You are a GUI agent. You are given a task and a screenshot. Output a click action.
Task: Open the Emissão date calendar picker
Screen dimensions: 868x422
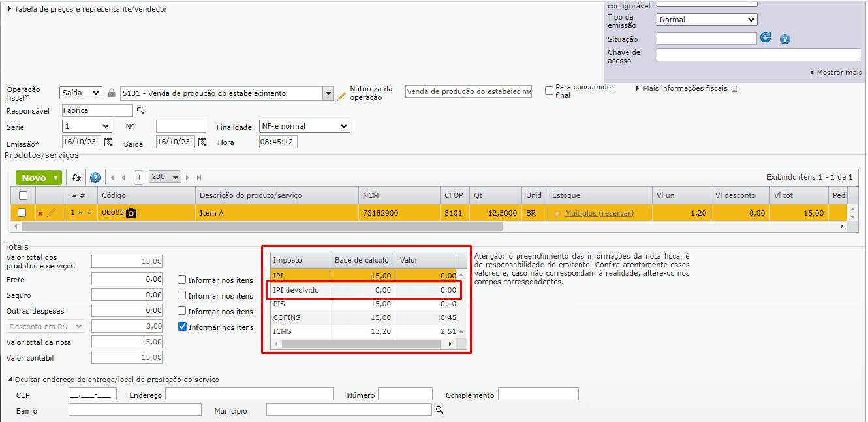(108, 142)
